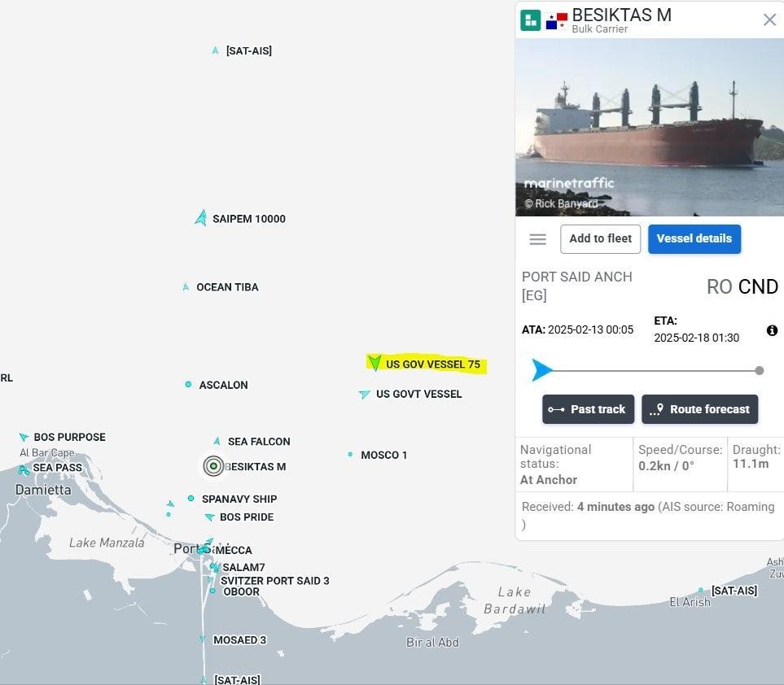Click the BOS PURPOSE ship icon
Viewport: 784px width, 685px height.
(24, 438)
